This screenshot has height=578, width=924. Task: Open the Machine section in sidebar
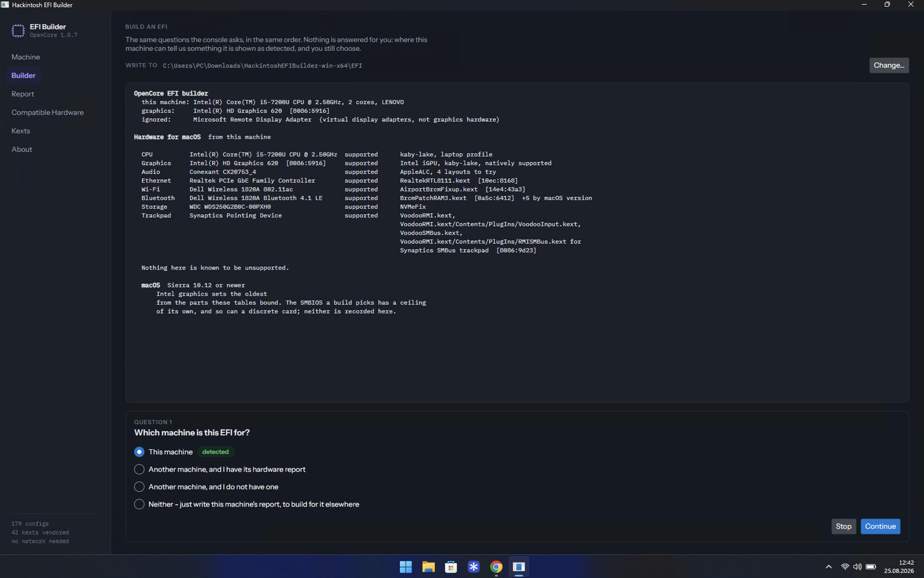point(26,57)
